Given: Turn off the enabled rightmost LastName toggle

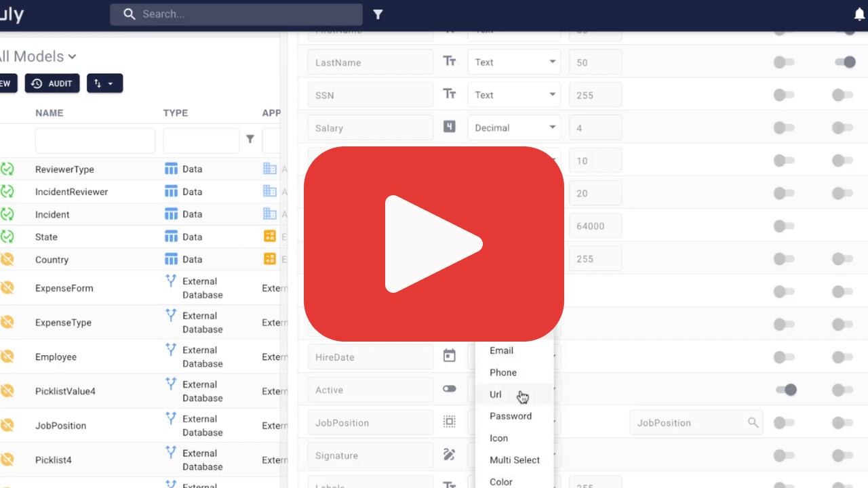Looking at the screenshot, I should [x=845, y=62].
